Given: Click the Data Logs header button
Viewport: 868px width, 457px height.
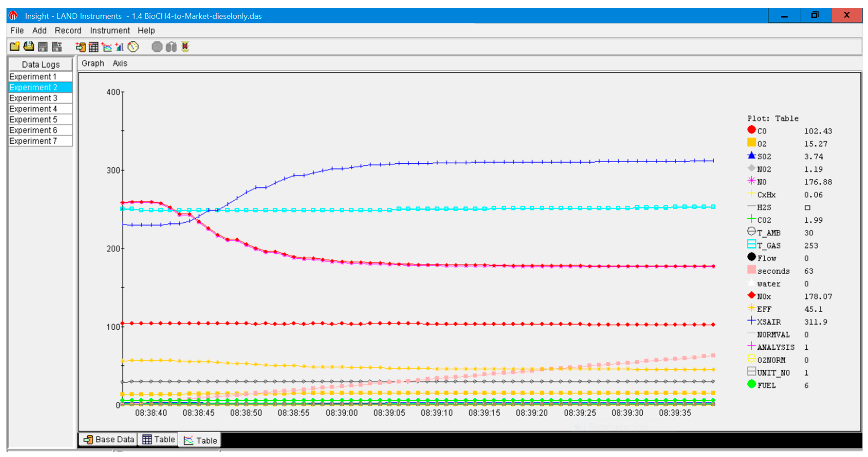Looking at the screenshot, I should [40, 64].
